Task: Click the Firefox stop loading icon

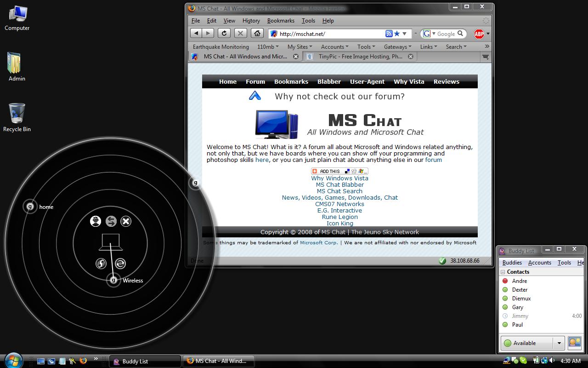Action: [x=240, y=33]
